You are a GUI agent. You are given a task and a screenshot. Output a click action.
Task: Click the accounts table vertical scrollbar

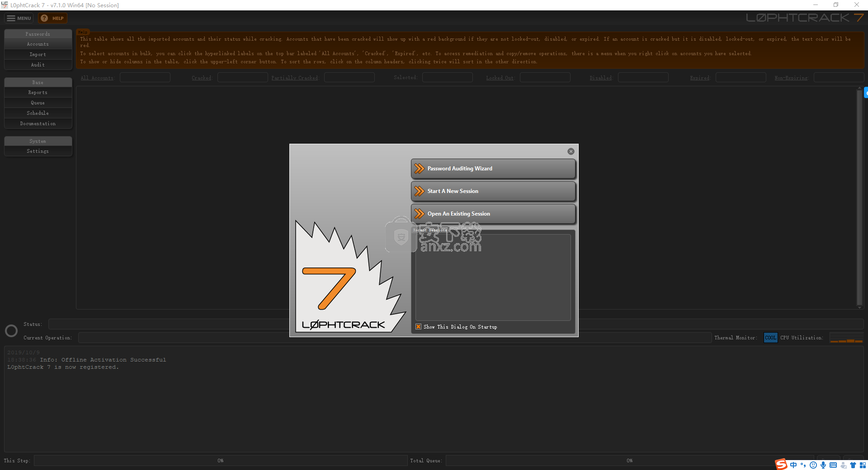pyautogui.click(x=859, y=197)
